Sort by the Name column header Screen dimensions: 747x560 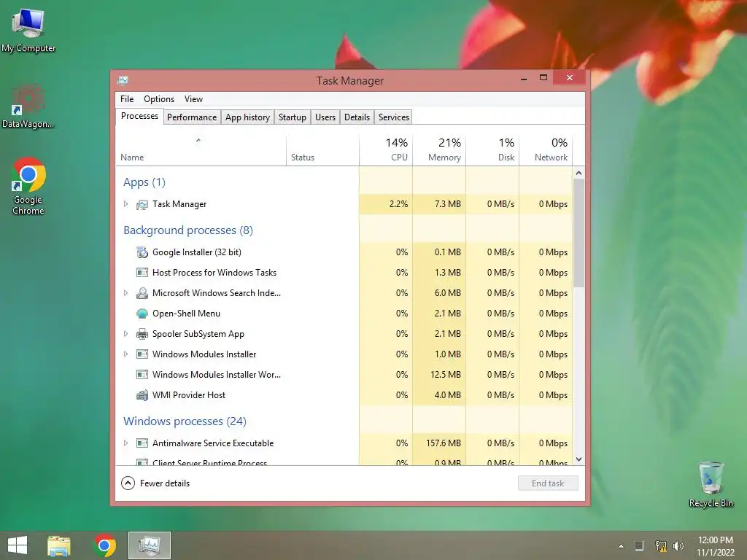coord(201,149)
